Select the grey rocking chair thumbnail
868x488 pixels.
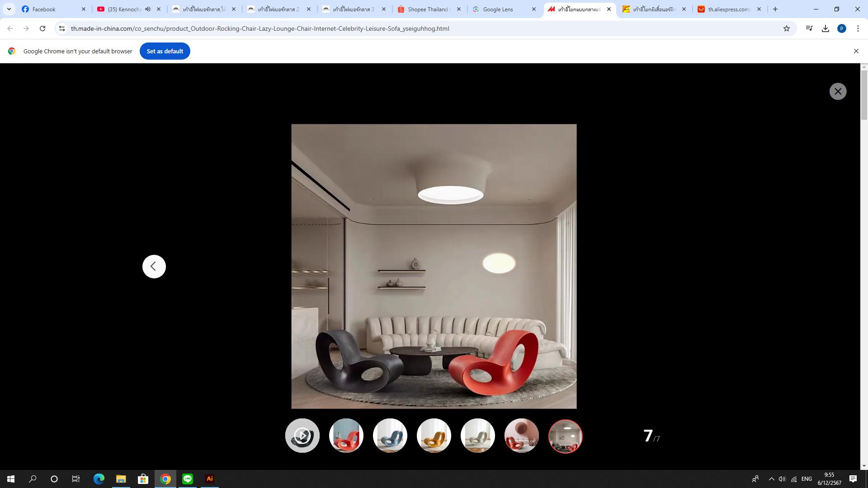[477, 436]
